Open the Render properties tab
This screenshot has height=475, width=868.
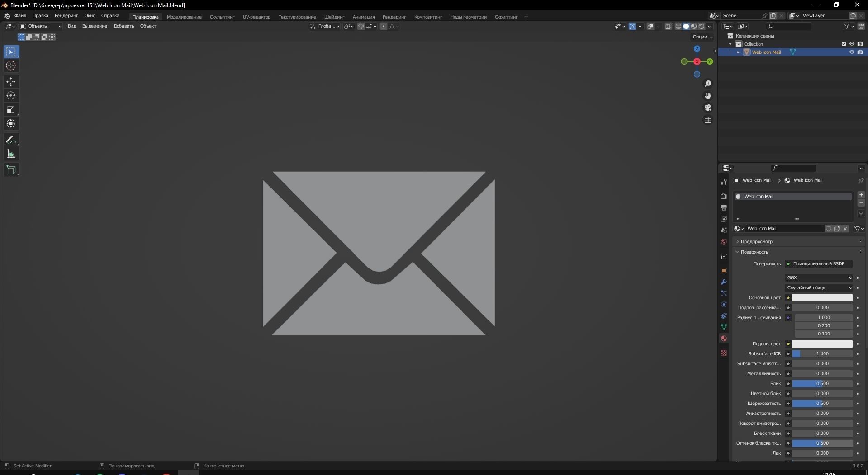724,196
